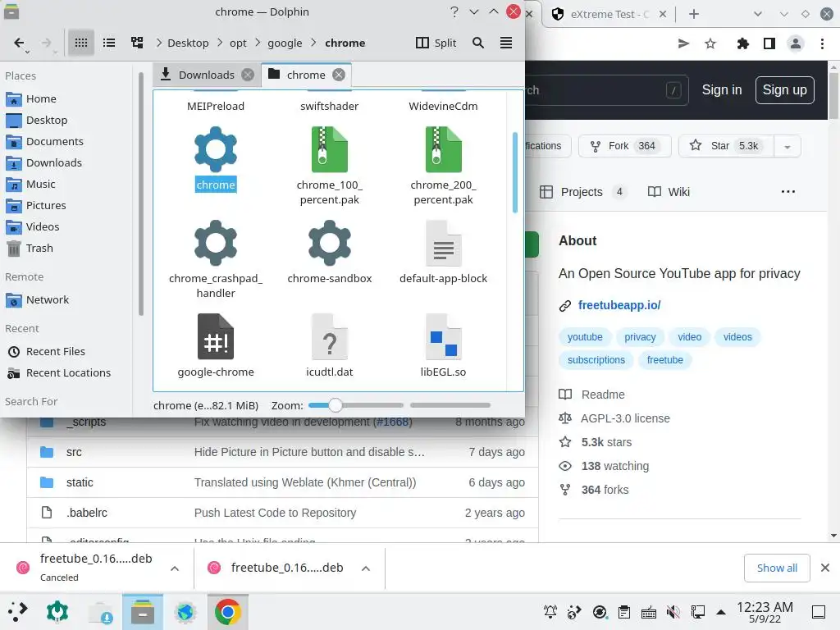This screenshot has height=630, width=840.
Task: Open Chrome extensions puzzle icon
Action: (x=742, y=43)
